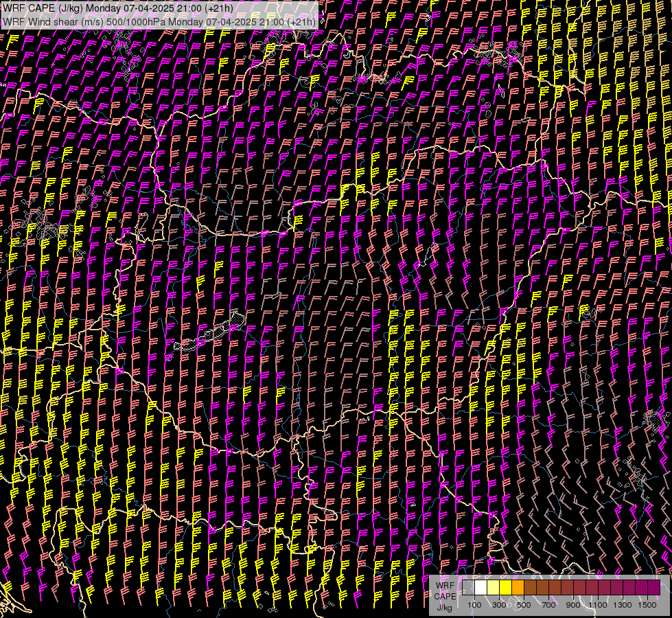Select the rightmost purple legend swatch
This screenshot has width=672, height=618.
click(x=654, y=587)
